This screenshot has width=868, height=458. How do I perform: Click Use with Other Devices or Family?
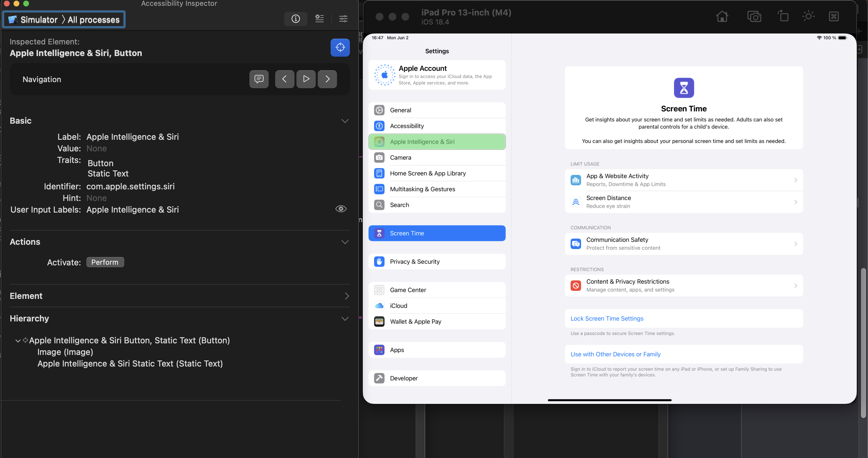click(615, 354)
